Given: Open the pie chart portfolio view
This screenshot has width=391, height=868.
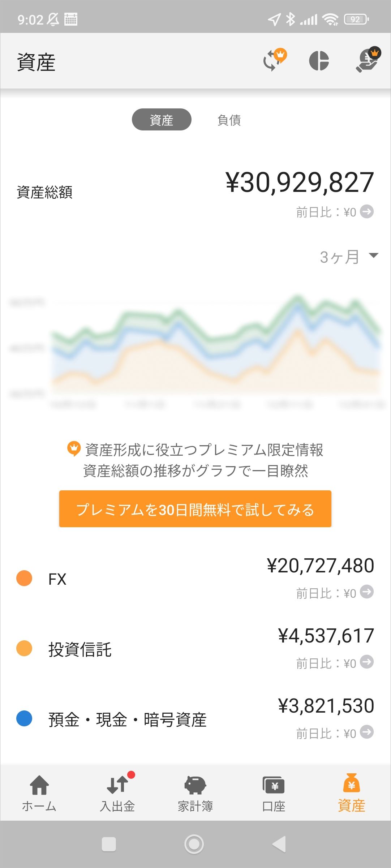Looking at the screenshot, I should [x=319, y=61].
